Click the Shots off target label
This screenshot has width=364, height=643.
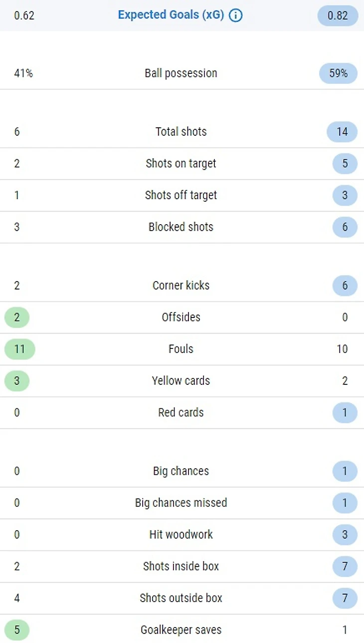click(181, 195)
